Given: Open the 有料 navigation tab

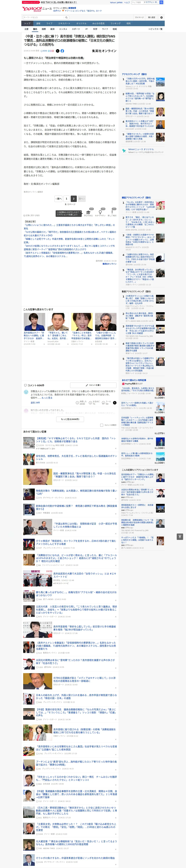Looking at the screenshot, I should tap(128, 23).
